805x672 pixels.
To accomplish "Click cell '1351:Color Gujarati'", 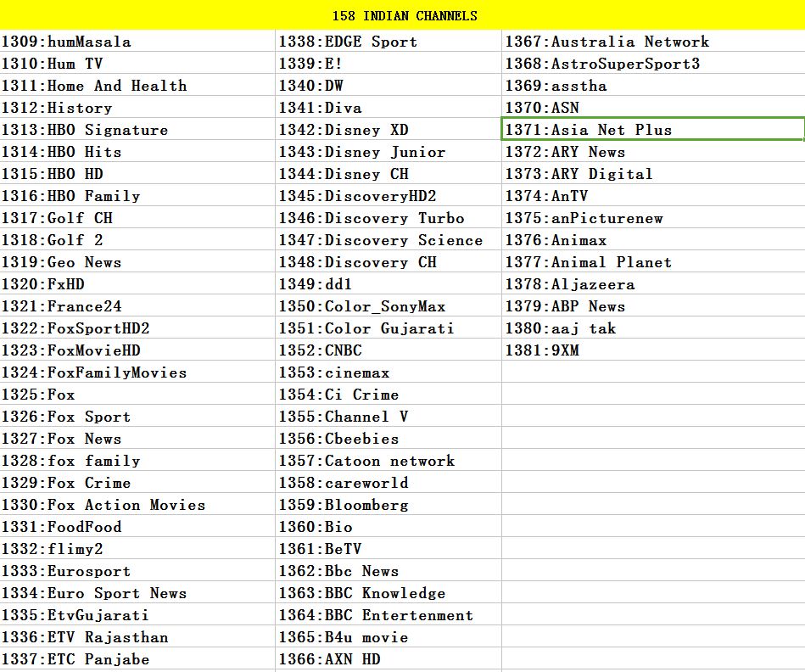I will click(x=389, y=328).
